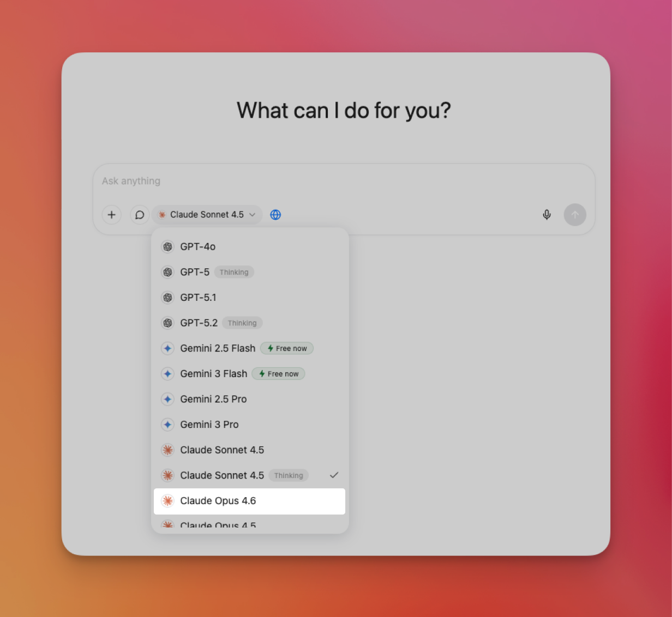Select GPT-5.1 from the model list
672x617 pixels.
(250, 298)
